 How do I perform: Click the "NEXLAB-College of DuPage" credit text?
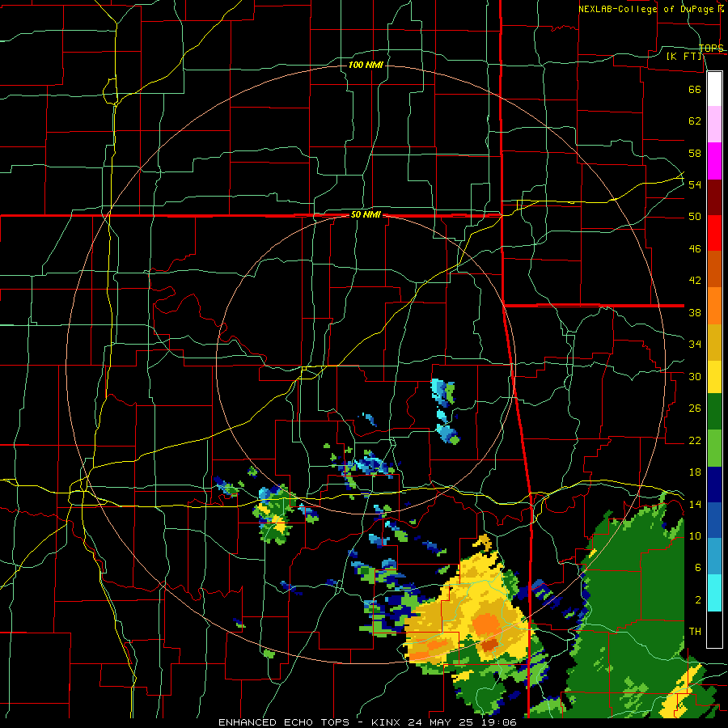[x=647, y=9]
